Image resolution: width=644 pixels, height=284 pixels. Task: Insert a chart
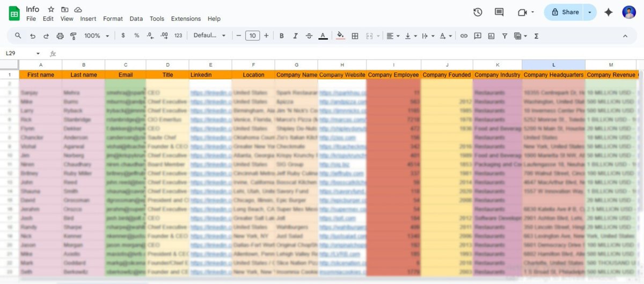point(491,36)
